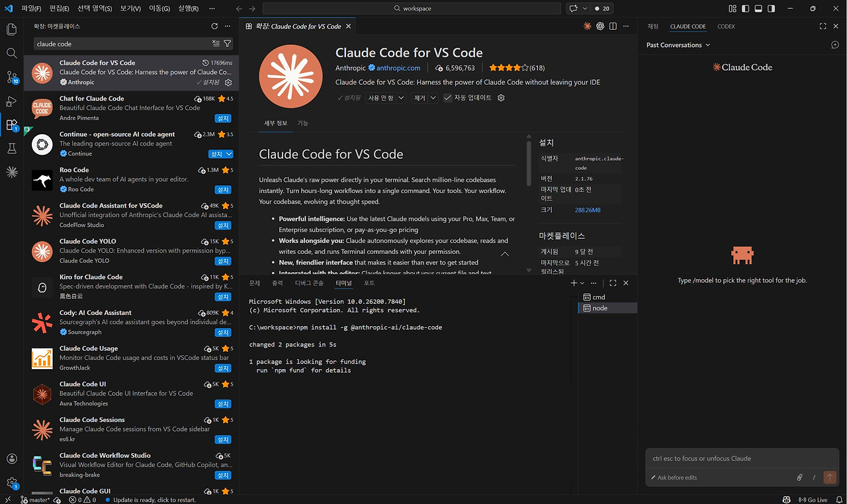
Task: Open extension settings gear on details page
Action: pyautogui.click(x=501, y=98)
